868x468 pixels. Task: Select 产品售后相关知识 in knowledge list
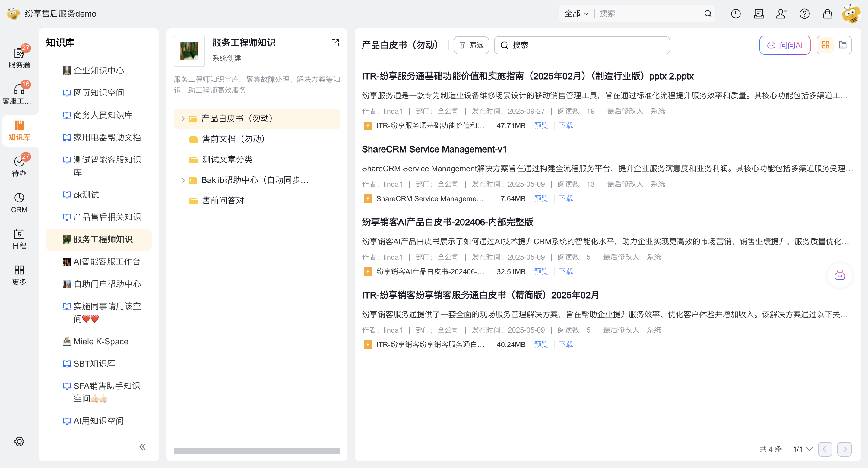tap(107, 217)
